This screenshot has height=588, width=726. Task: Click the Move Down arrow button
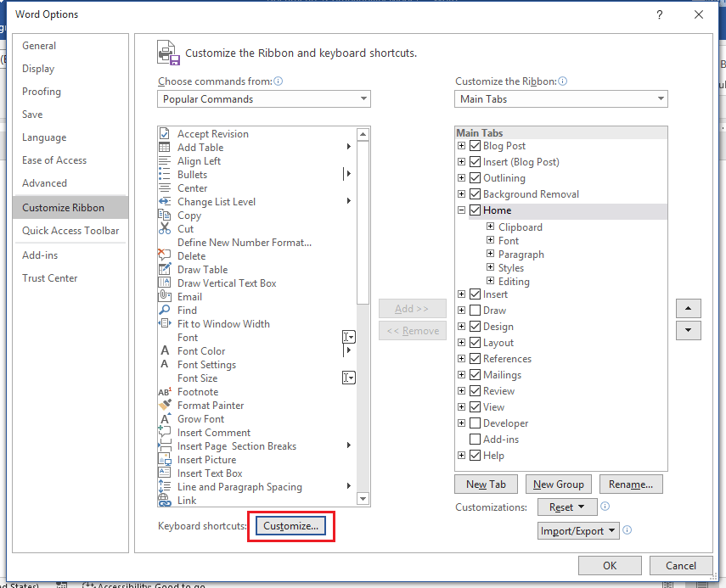[x=688, y=330]
